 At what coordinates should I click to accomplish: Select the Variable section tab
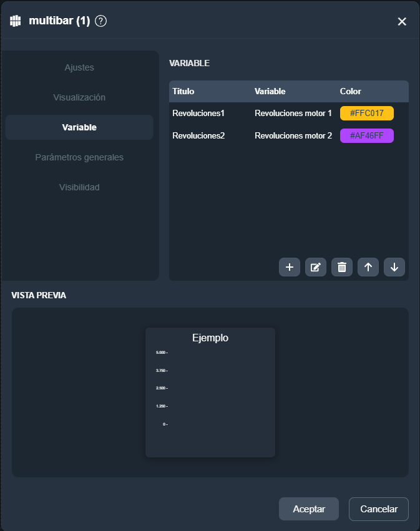click(79, 127)
